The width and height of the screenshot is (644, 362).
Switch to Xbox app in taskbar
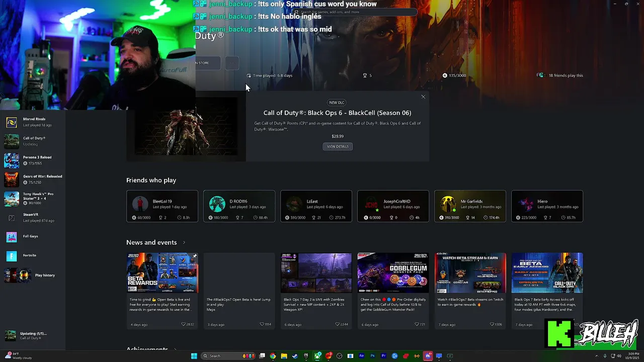click(x=318, y=356)
